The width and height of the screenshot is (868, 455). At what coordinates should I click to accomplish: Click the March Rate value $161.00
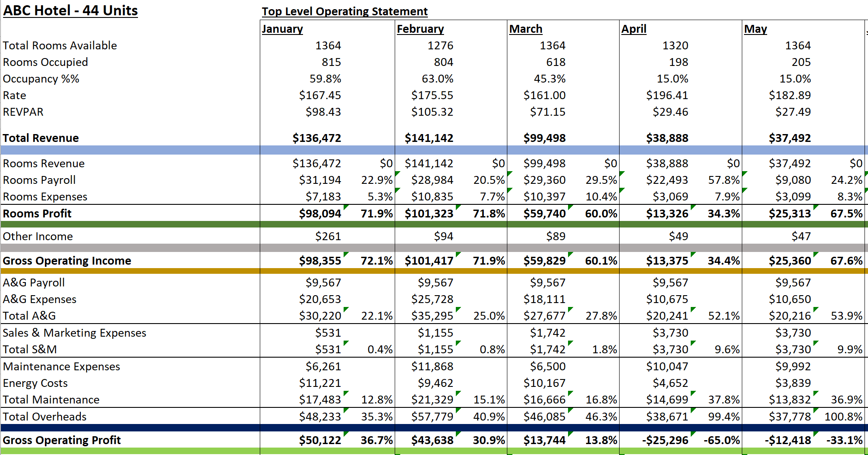click(x=544, y=95)
